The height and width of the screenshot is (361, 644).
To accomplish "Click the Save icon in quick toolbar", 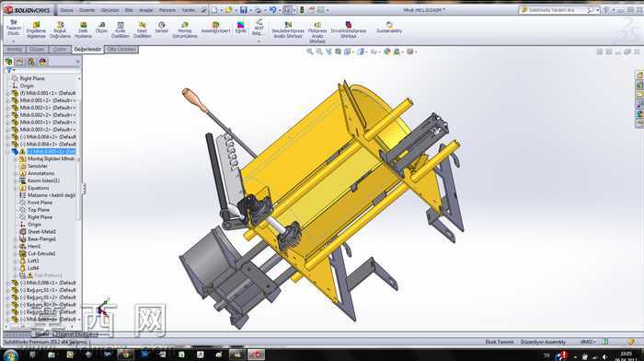I will click(244, 10).
